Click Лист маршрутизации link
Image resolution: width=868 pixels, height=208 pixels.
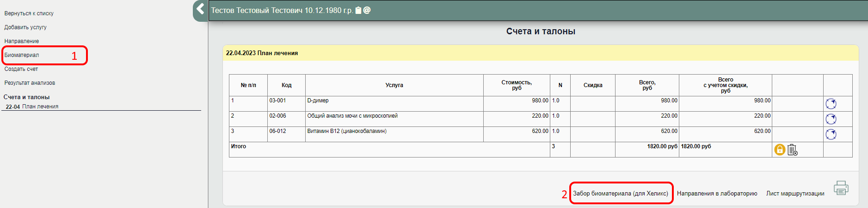click(795, 194)
